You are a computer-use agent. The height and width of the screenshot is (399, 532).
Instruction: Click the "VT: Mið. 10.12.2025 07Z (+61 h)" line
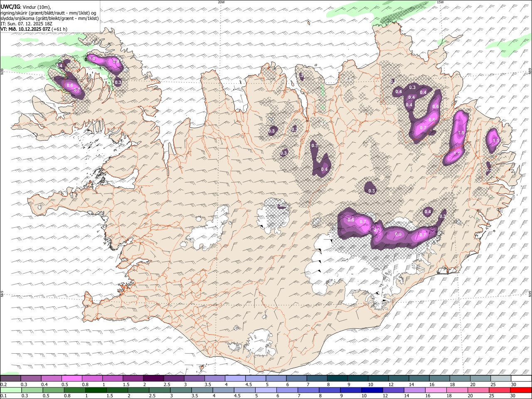[34, 29]
